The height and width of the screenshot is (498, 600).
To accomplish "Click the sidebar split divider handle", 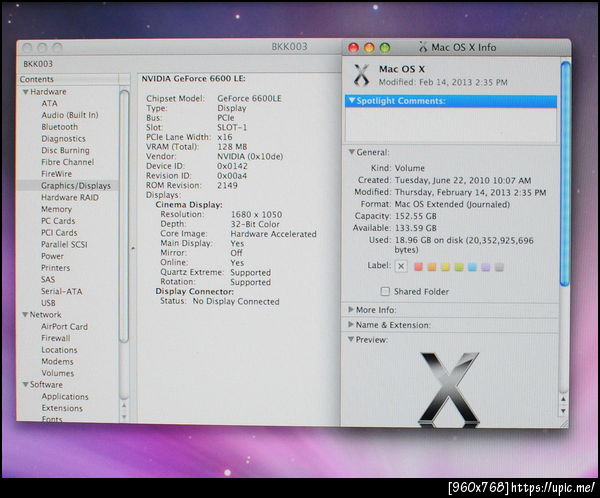I will point(133,248).
